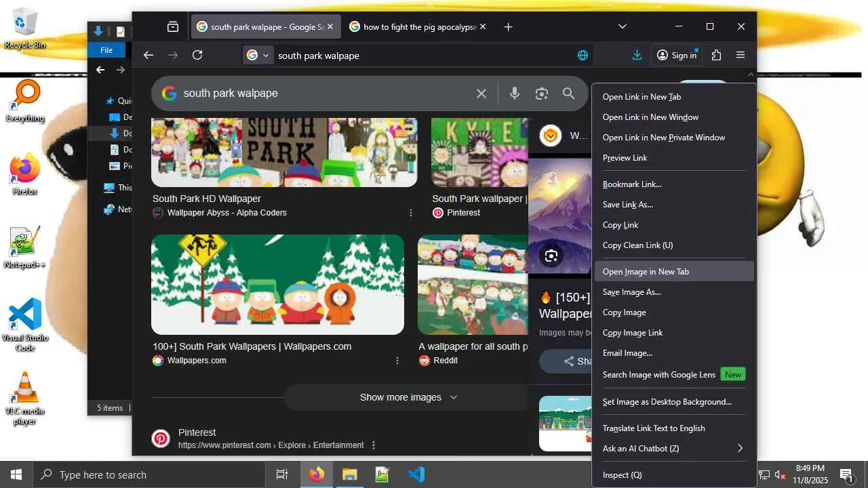Reload the current Firefox page

coord(197,56)
